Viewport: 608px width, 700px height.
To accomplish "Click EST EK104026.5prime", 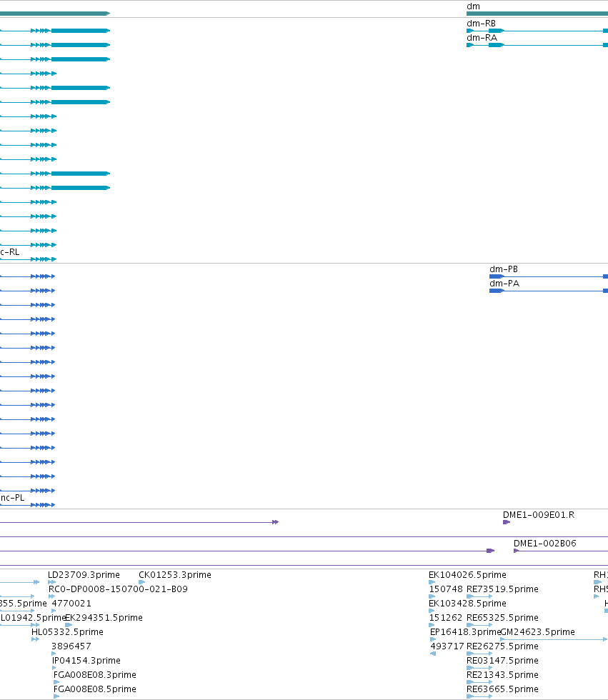I will pyautogui.click(x=467, y=574).
